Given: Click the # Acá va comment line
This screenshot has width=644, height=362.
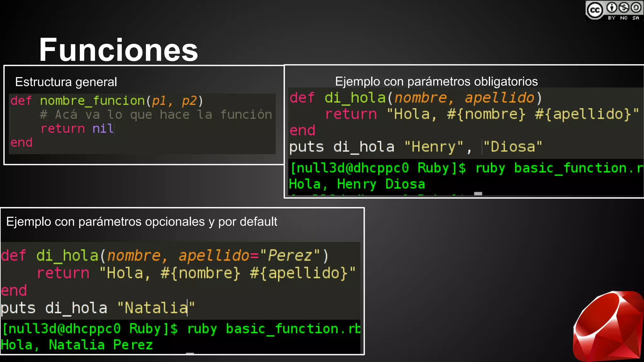Looking at the screenshot, I should (x=156, y=115).
